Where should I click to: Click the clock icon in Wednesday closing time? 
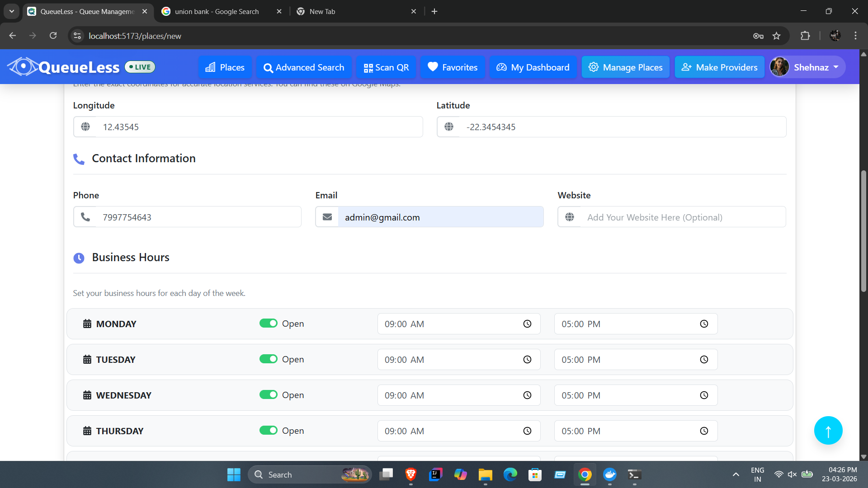[704, 395]
